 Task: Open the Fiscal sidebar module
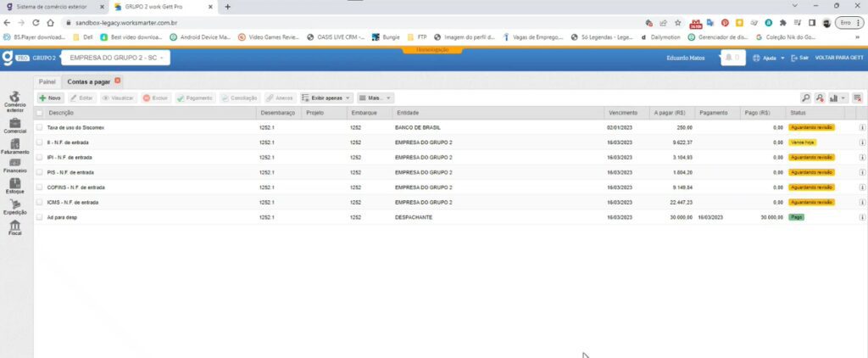(x=14, y=227)
